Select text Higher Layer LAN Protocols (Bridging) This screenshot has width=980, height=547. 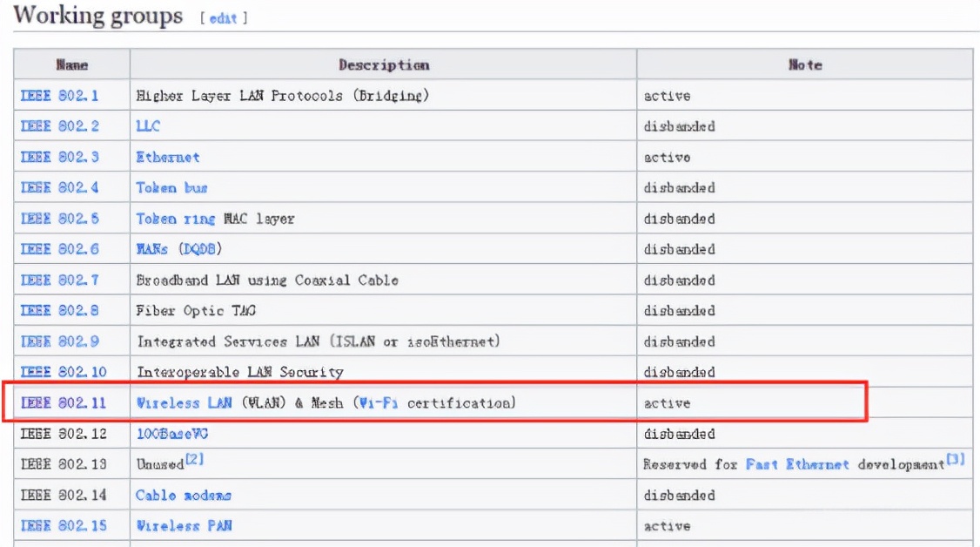tap(283, 96)
